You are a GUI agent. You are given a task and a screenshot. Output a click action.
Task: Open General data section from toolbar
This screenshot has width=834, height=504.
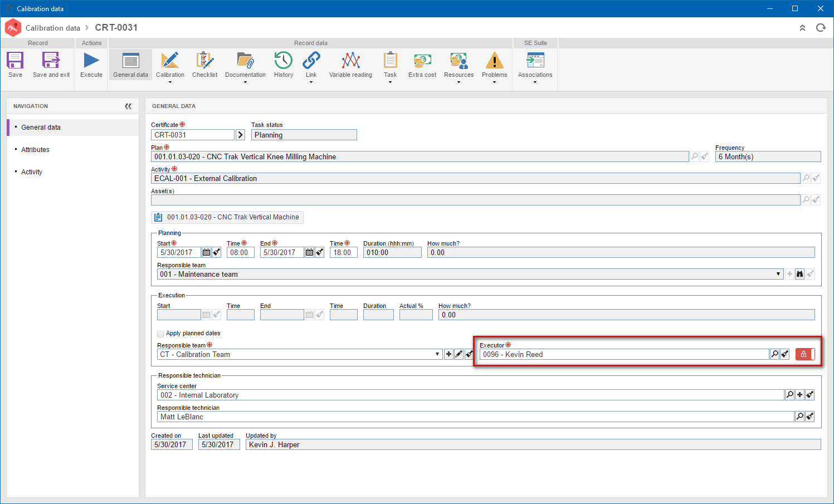[131, 65]
